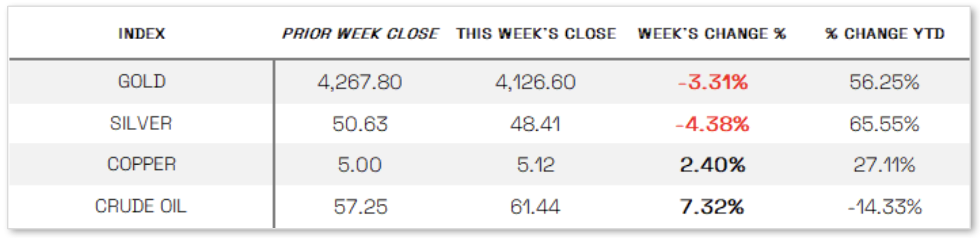Viewport: 980px width, 238px height.
Task: Click silver prior close value 50.63
Action: (360, 124)
